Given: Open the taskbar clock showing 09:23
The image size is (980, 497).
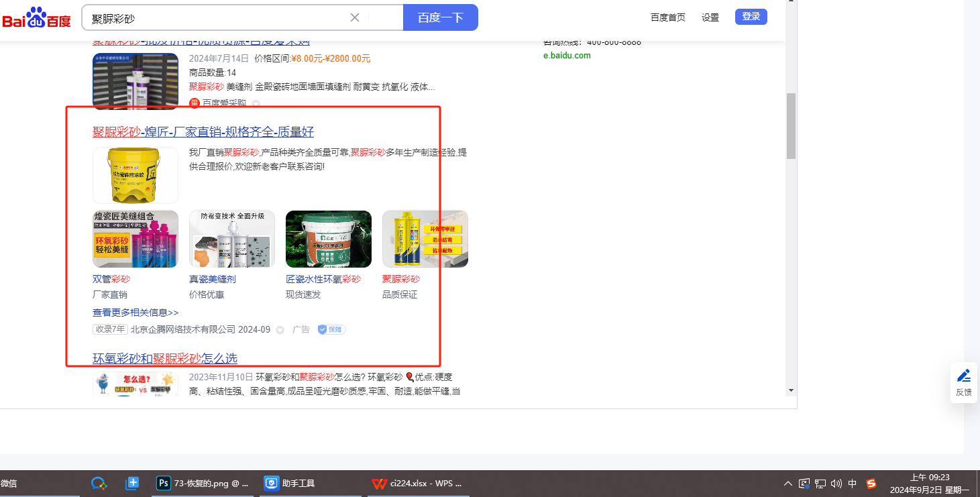Looking at the screenshot, I should pos(930,483).
